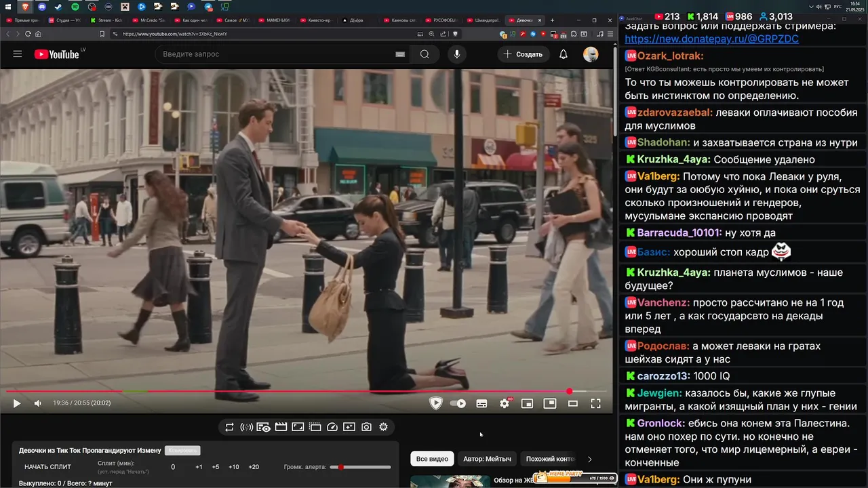Image resolution: width=868 pixels, height=488 pixels.
Task: Add +20 minutes to split
Action: tap(254, 467)
